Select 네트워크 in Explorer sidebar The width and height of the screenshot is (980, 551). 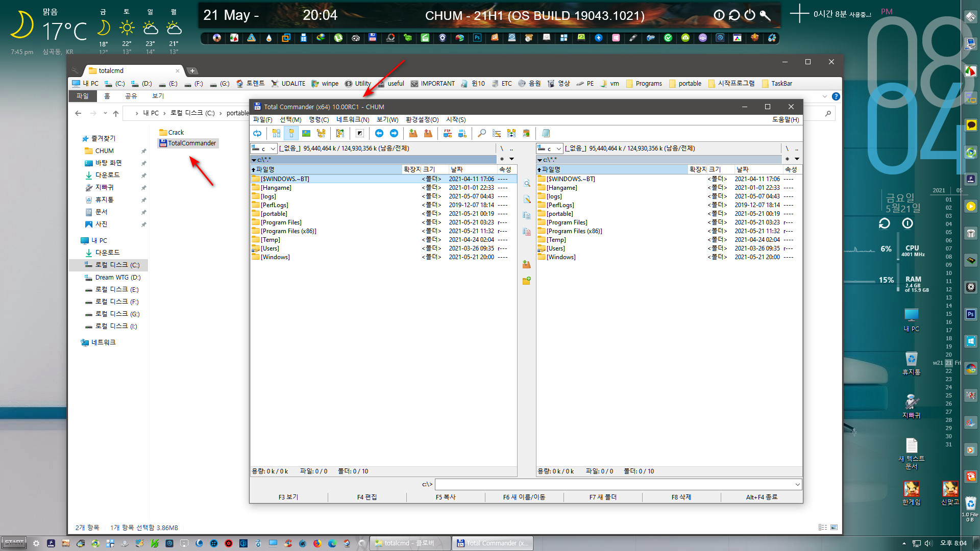click(x=98, y=342)
